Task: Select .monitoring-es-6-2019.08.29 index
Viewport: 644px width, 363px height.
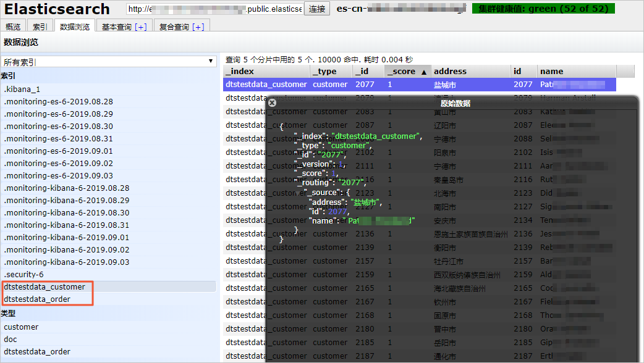Action: (109, 114)
